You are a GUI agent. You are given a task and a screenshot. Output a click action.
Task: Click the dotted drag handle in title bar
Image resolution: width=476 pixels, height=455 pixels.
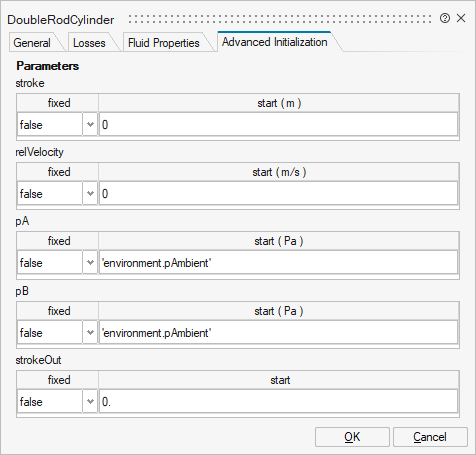280,19
